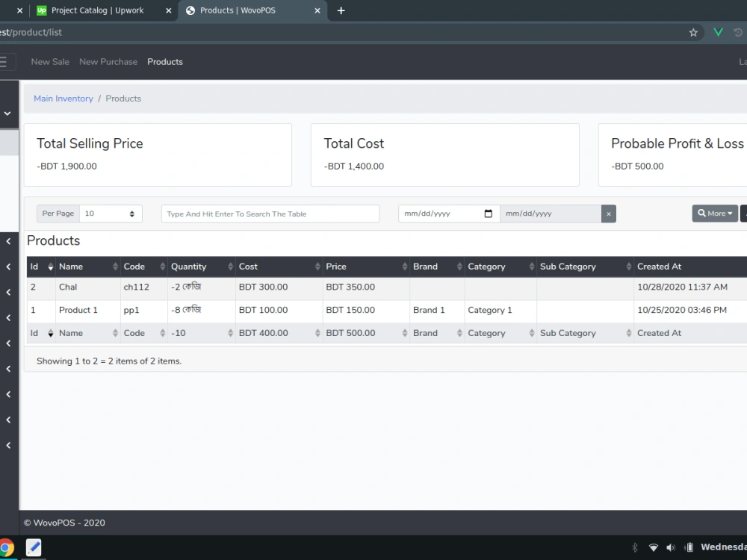
Task: Open the hamburger menu in the top-left corner
Action: click(4, 61)
